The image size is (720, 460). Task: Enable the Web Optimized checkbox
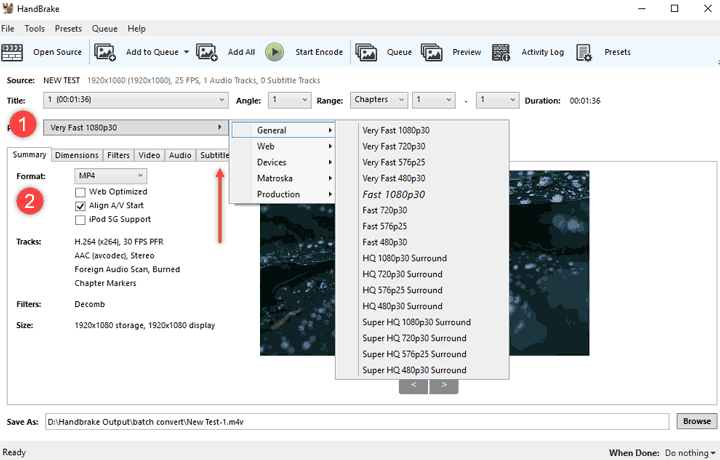(80, 192)
